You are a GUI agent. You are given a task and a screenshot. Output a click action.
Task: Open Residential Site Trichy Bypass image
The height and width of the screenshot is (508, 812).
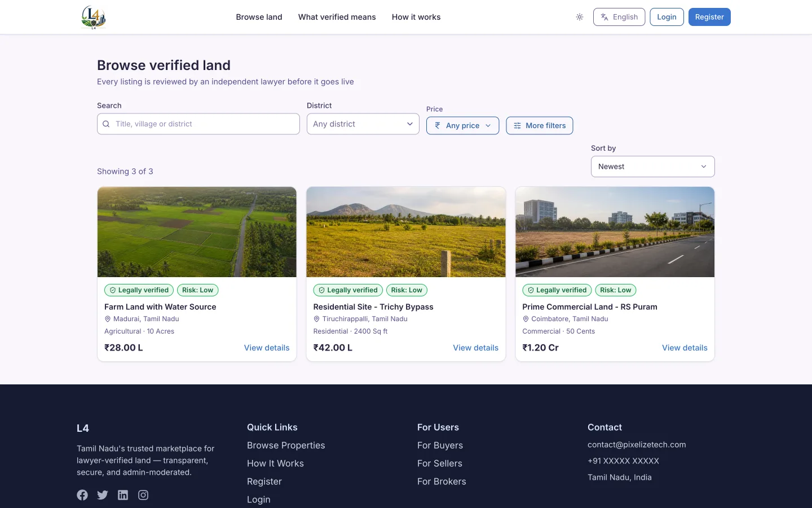pyautogui.click(x=406, y=232)
